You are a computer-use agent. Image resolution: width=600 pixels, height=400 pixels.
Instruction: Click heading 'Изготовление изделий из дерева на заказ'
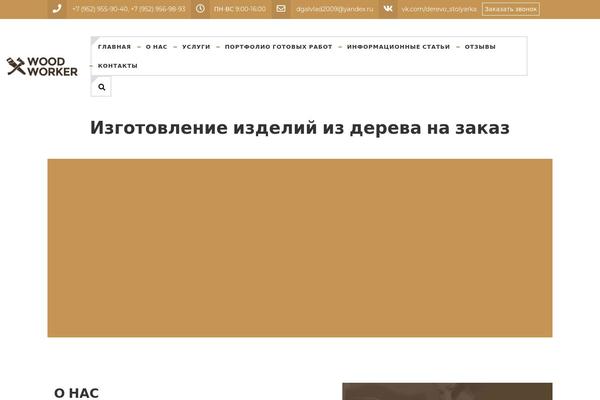300,128
